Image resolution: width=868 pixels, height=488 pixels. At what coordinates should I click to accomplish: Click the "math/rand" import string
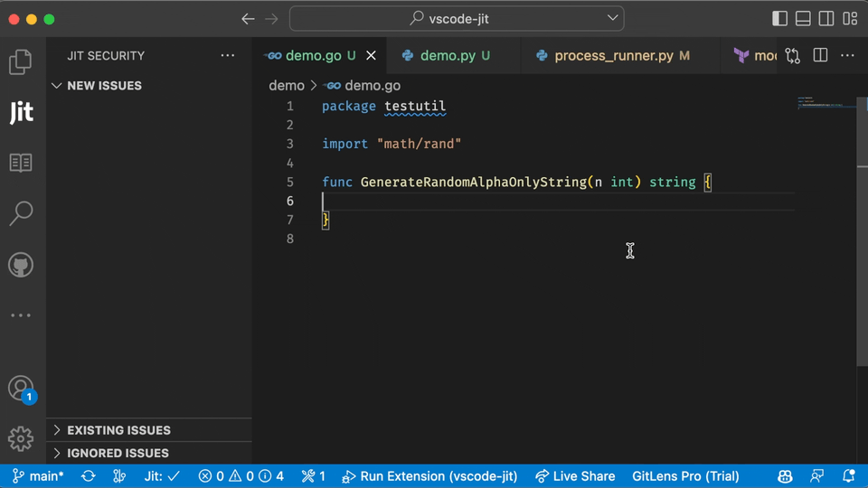[x=419, y=144]
